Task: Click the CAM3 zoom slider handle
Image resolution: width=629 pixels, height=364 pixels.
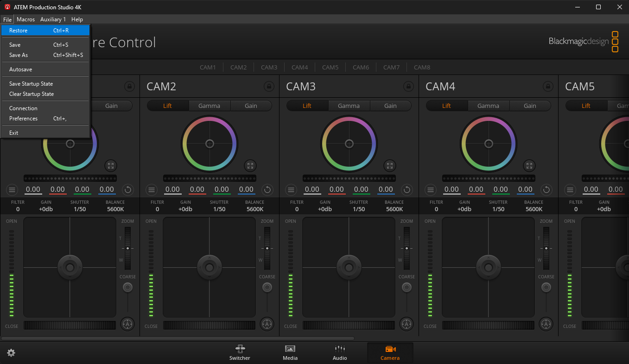Action: click(x=407, y=249)
